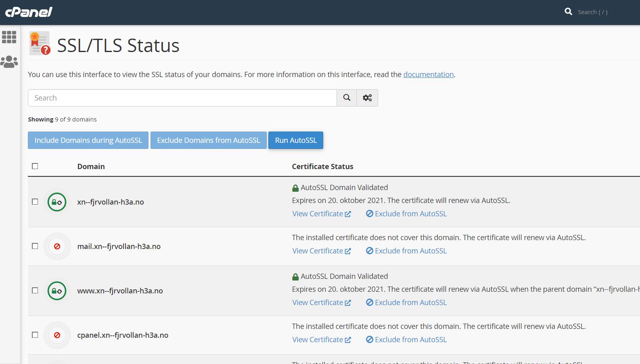Screen dimensions: 640x364
Task: Click the green lock status icon for xn--fjrvollan-h3a.no
Action: click(x=57, y=202)
